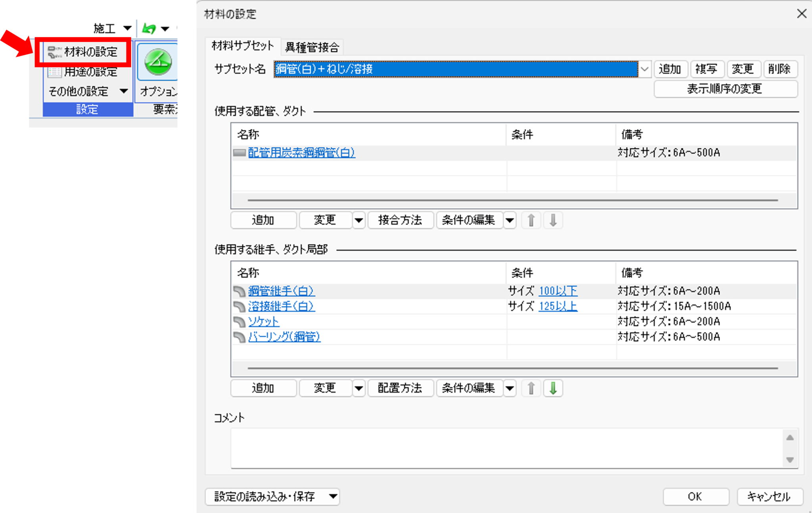This screenshot has width=812, height=513.
Task: Click 条件の編集 under pipes list
Action: (469, 220)
